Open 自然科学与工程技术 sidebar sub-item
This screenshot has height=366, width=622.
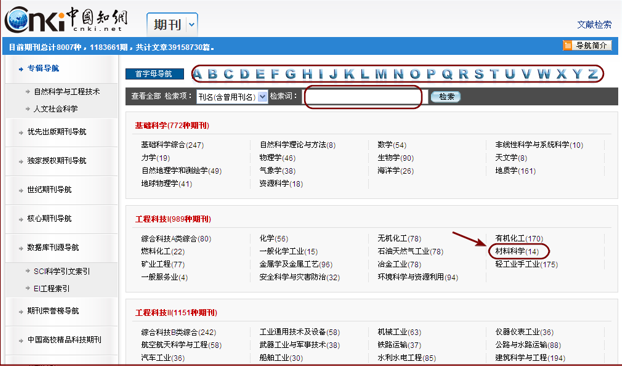pyautogui.click(x=67, y=92)
